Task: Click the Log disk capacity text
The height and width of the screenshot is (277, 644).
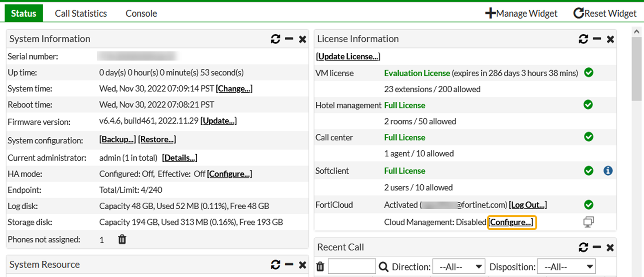Action: 184,206
